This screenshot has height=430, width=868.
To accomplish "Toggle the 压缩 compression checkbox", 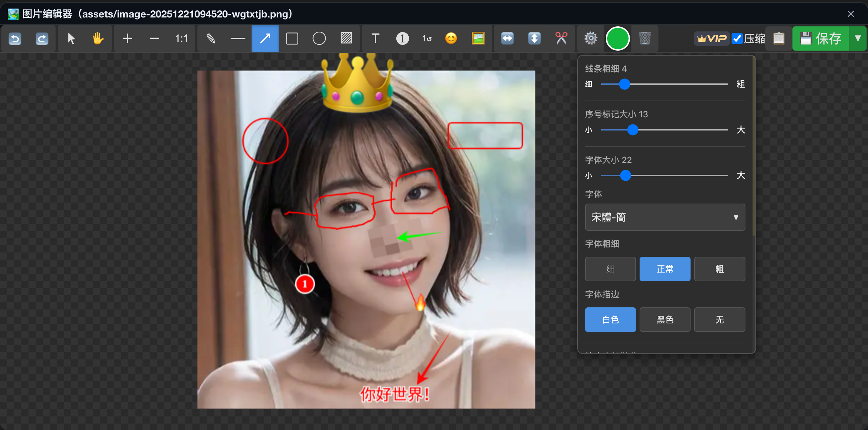I will coord(737,39).
